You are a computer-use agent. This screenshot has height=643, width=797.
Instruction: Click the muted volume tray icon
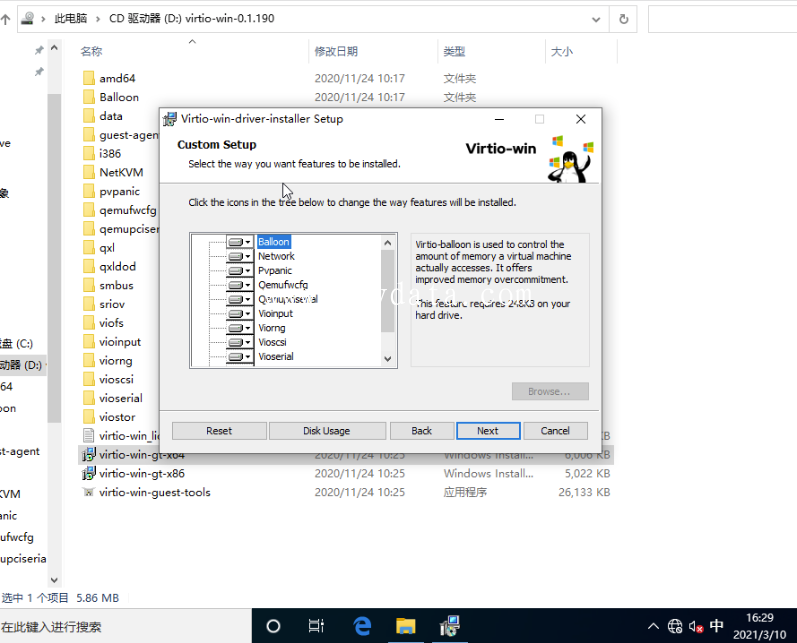click(x=695, y=626)
